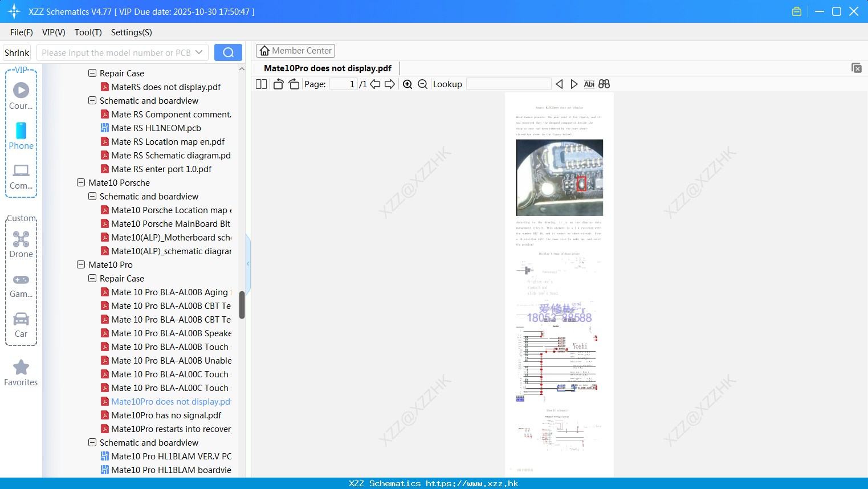Zoom out of the PDF
This screenshot has width=868, height=489.
point(422,84)
